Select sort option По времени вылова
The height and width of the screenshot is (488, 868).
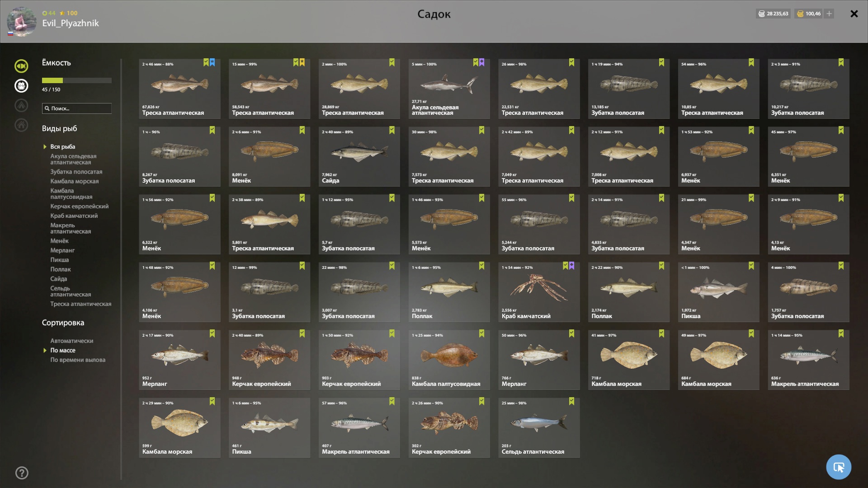point(78,360)
